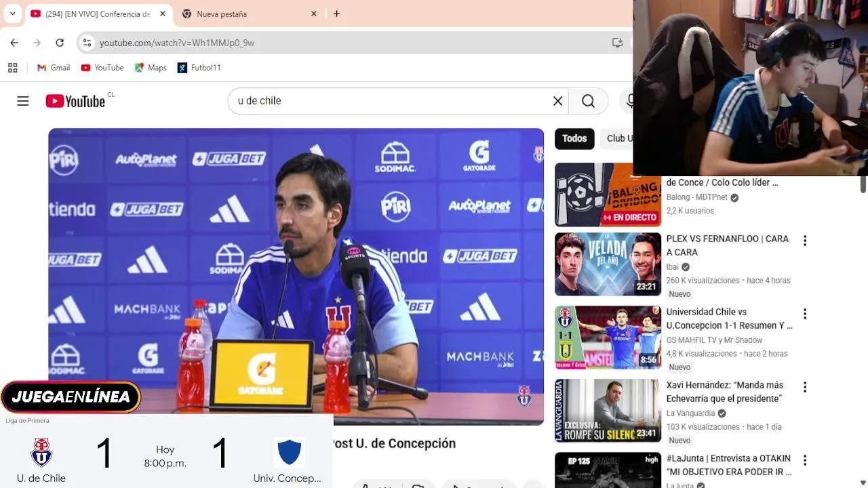The height and width of the screenshot is (488, 868).
Task: Go back to previous page
Action: [14, 43]
